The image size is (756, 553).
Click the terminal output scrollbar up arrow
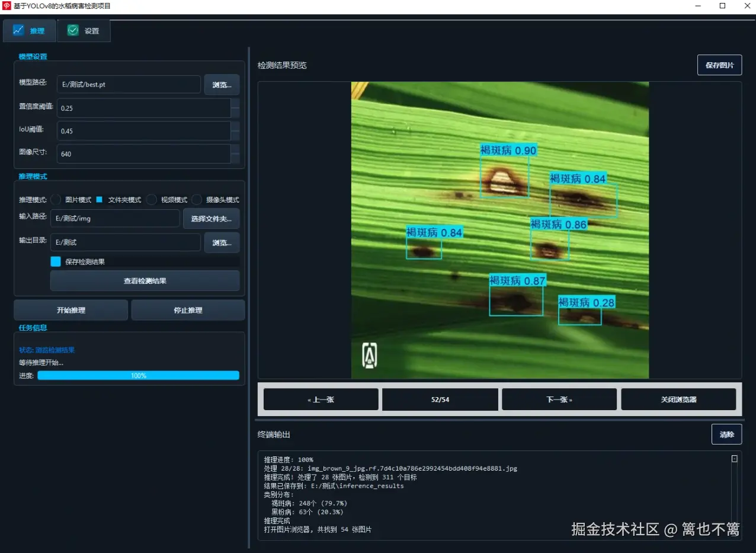(x=735, y=459)
